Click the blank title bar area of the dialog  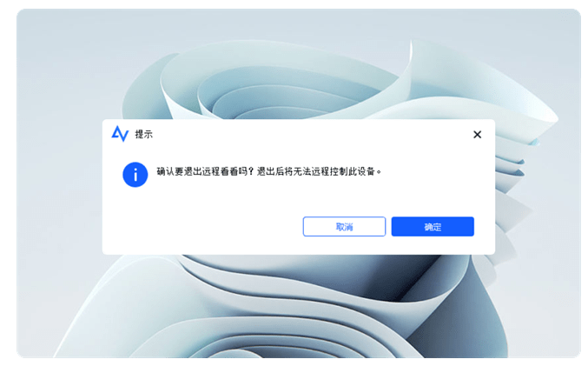click(311, 134)
